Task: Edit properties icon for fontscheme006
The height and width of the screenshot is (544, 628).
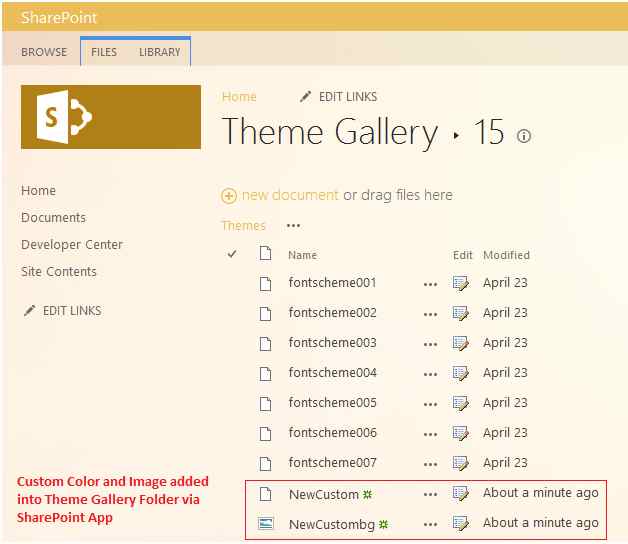Action: coord(461,434)
